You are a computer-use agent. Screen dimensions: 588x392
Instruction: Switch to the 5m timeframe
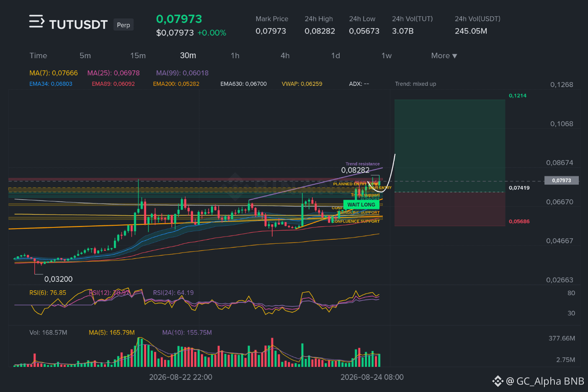(85, 56)
